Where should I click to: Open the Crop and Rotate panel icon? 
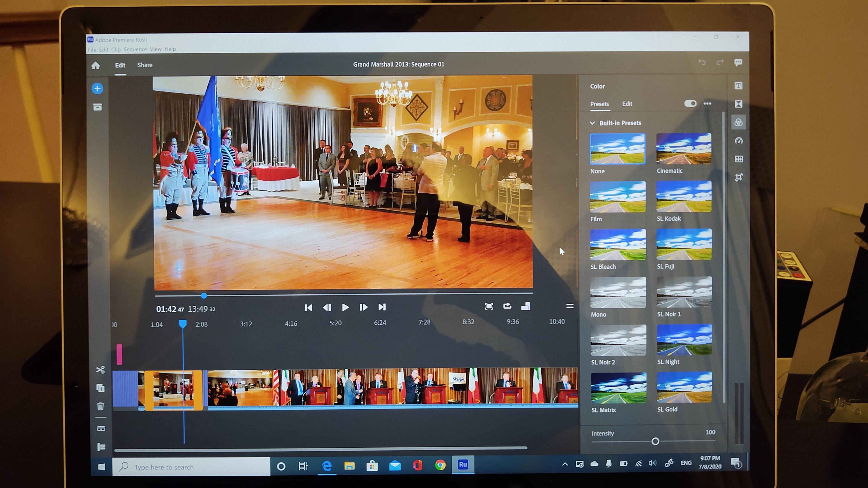tap(739, 177)
